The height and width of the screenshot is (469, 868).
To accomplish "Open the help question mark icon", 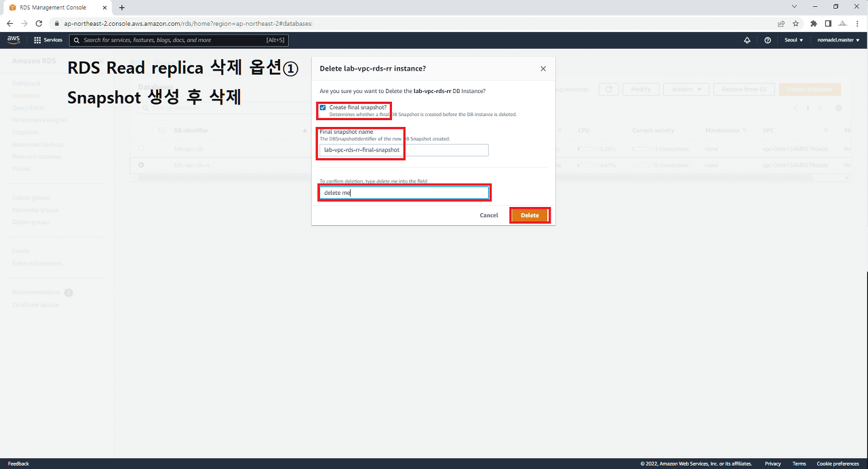I will 768,40.
